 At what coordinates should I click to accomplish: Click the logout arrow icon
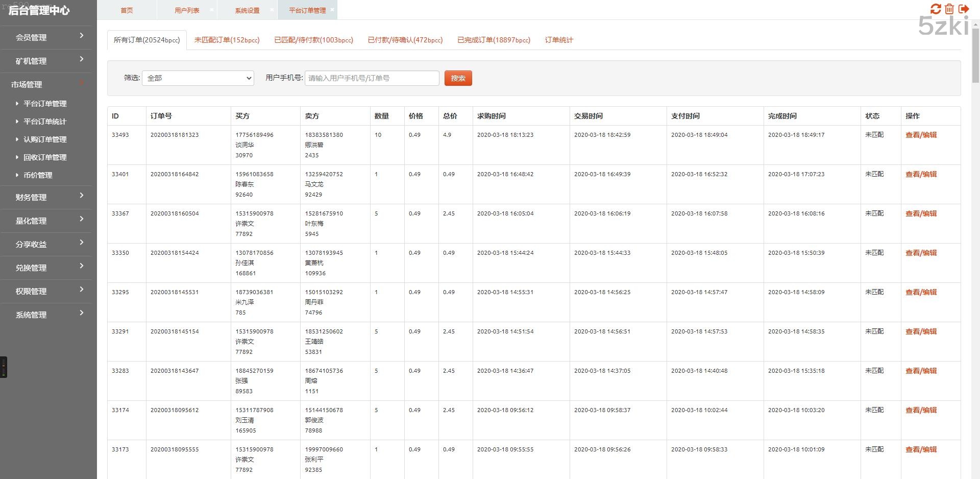pos(964,9)
